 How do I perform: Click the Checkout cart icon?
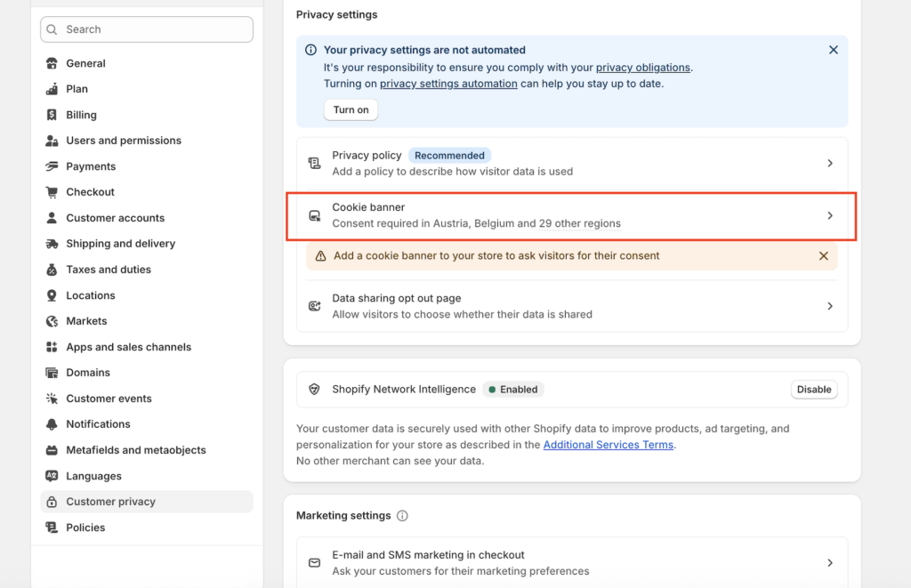click(x=52, y=192)
